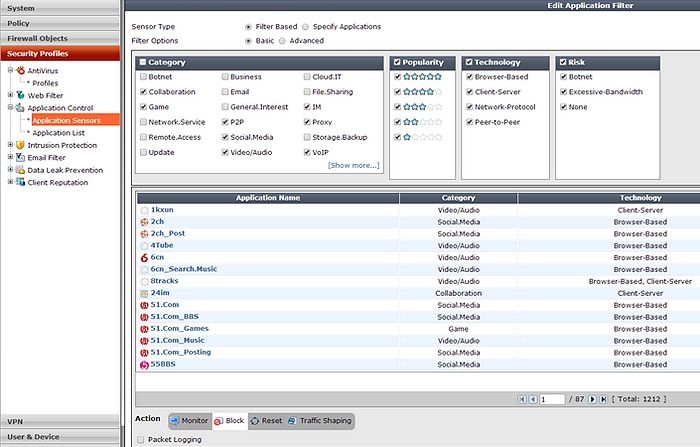Click the Web Filter icon

(20, 95)
